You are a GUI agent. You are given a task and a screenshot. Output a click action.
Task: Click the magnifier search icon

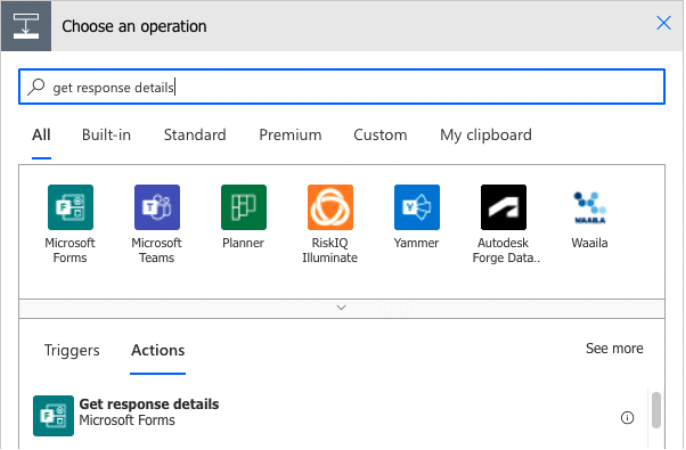tap(37, 88)
